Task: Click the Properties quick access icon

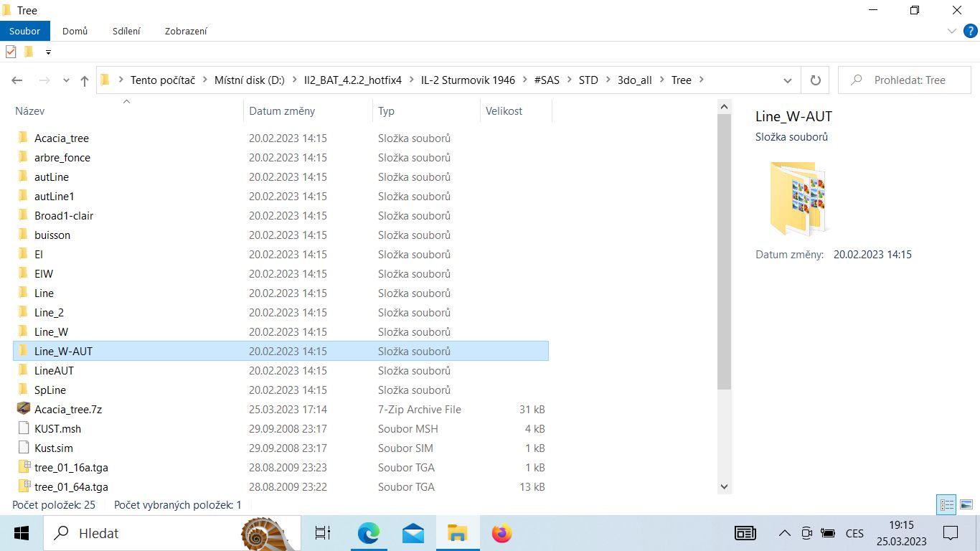Action: (11, 52)
